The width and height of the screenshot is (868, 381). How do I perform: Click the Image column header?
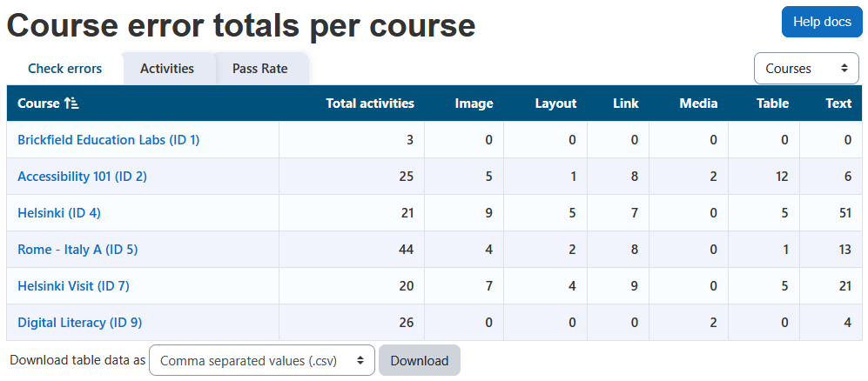[x=474, y=104]
